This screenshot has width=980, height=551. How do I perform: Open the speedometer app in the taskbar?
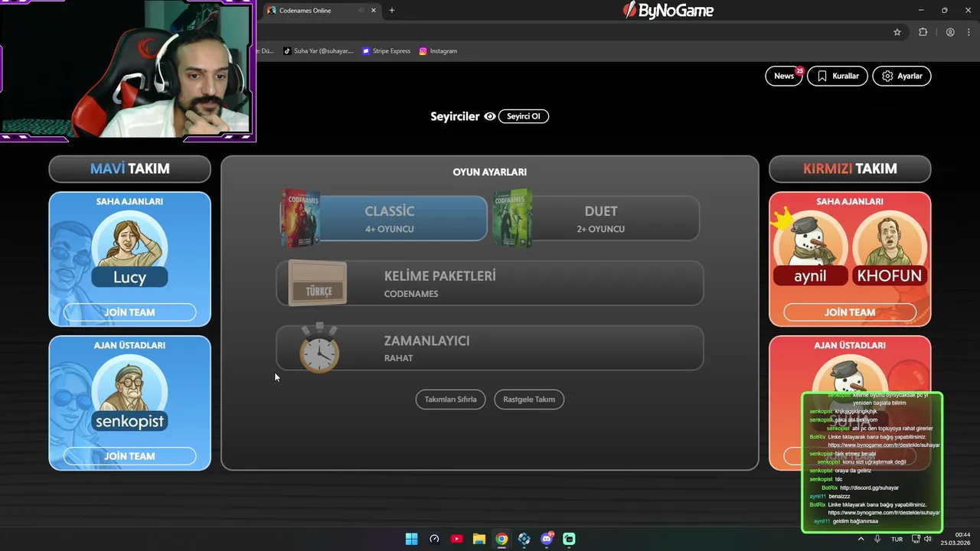434,539
